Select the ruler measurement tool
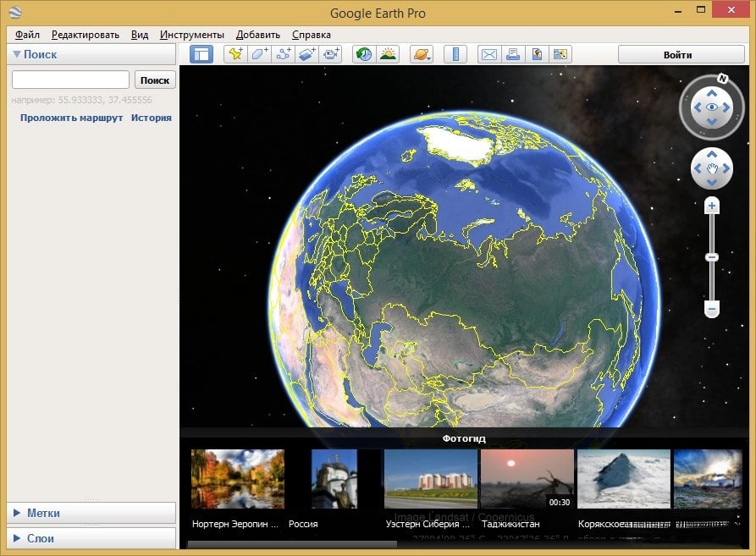The height and width of the screenshot is (556, 756). [455, 54]
